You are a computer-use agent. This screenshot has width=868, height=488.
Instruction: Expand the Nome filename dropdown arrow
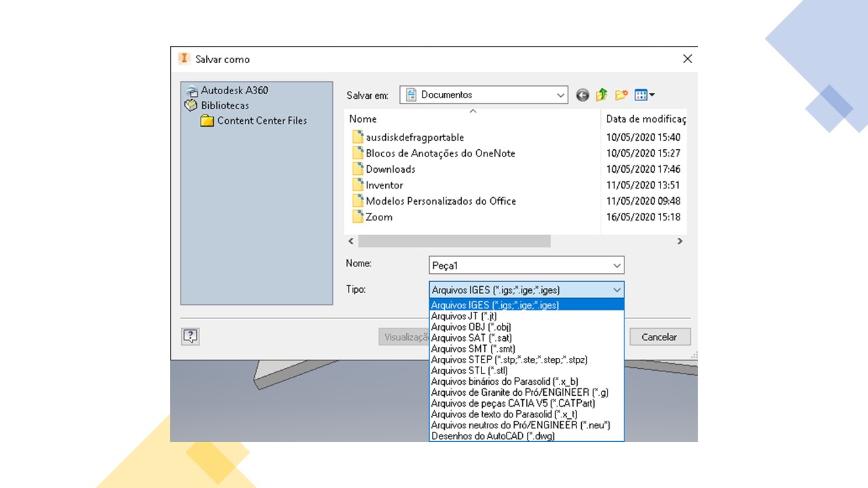616,265
